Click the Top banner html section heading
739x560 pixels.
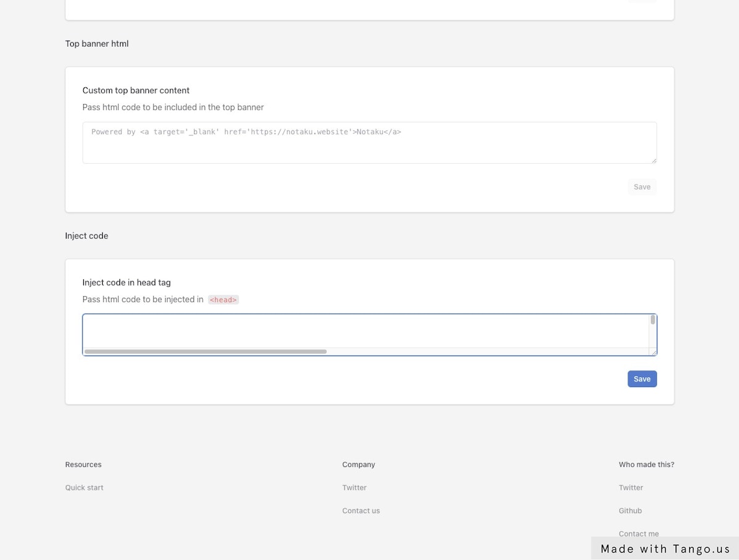pos(97,44)
